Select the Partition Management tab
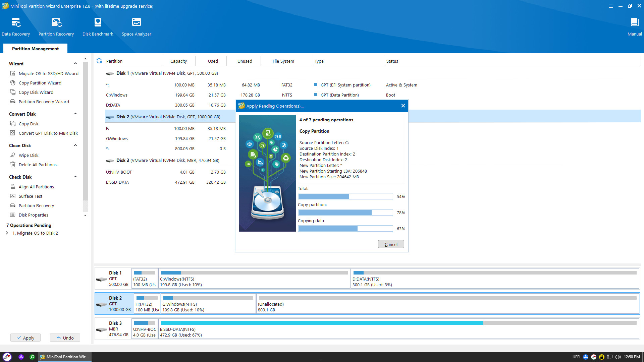The image size is (644, 362). click(x=35, y=49)
